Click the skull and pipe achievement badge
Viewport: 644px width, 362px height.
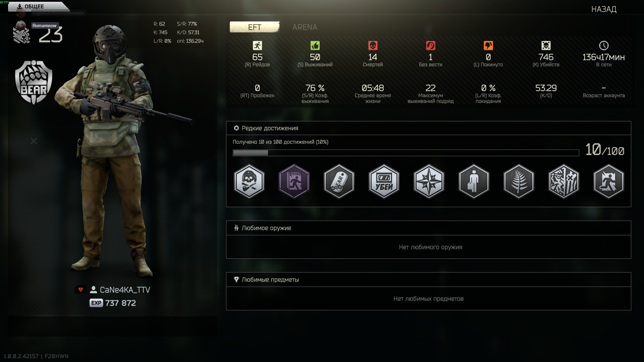point(249,181)
